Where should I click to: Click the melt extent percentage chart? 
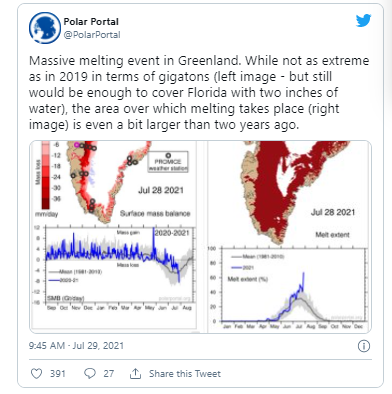pos(287,287)
